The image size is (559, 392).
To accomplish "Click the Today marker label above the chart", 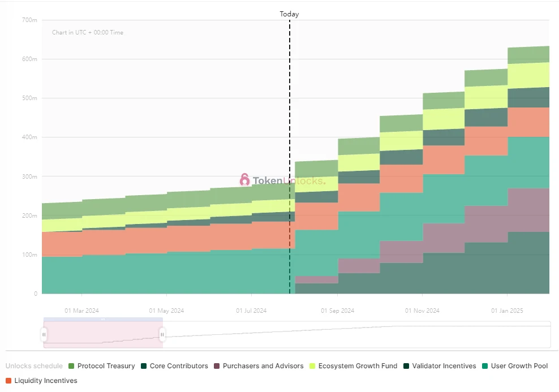I will (289, 14).
